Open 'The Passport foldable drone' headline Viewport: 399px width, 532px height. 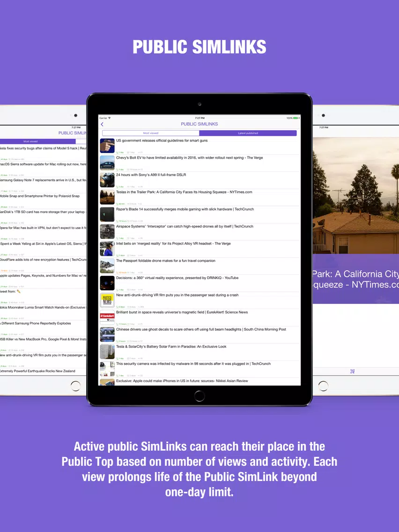166,260
